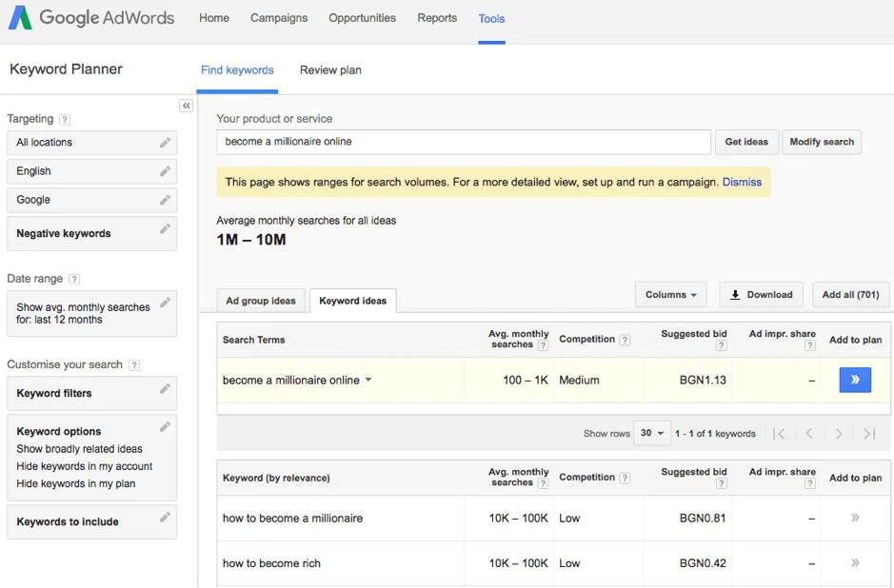This screenshot has height=588, width=894.
Task: Click the '1M – 10M' average searches value
Action: point(251,240)
